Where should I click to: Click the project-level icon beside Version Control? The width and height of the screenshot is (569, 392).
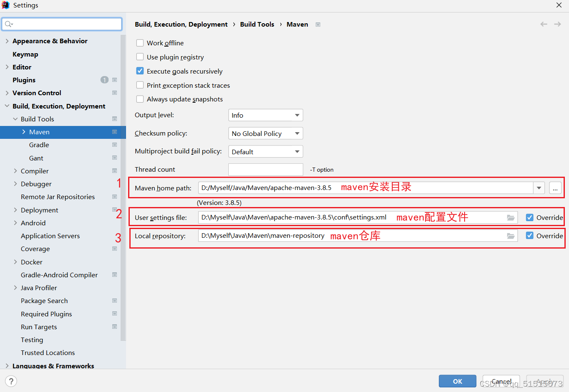pos(114,93)
